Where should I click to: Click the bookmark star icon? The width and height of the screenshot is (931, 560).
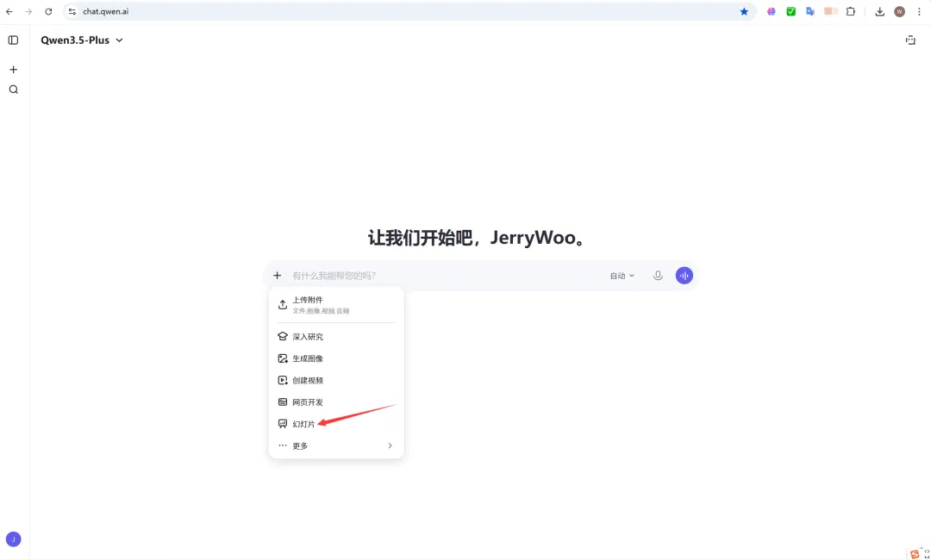744,11
